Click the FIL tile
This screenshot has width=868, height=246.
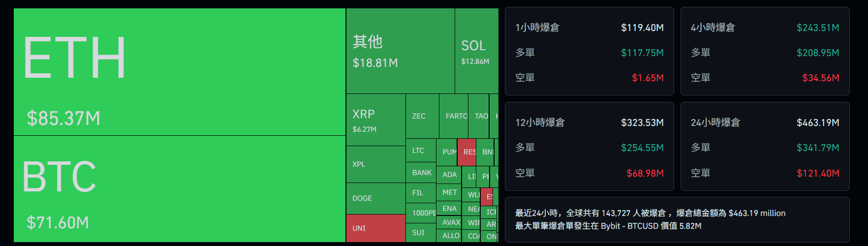tap(421, 193)
